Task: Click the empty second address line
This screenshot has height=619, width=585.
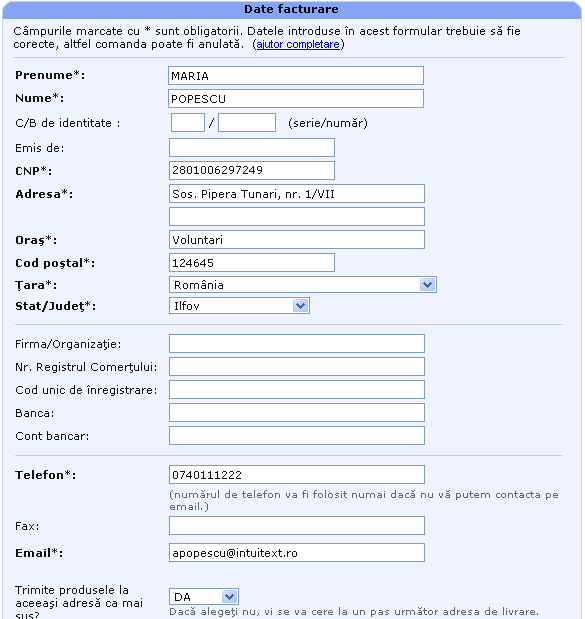Action: tap(297, 217)
